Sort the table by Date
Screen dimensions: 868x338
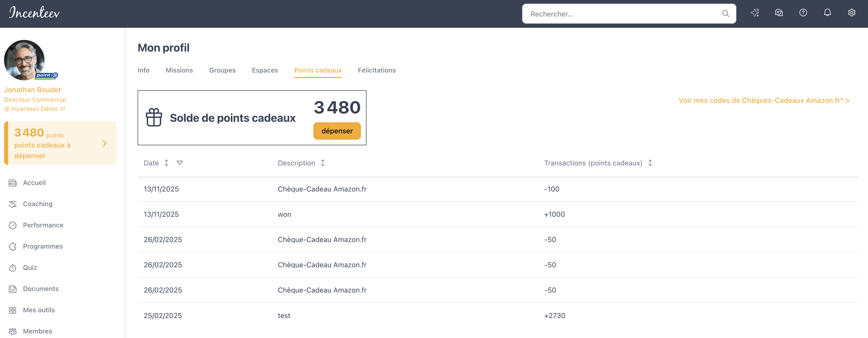click(x=166, y=163)
